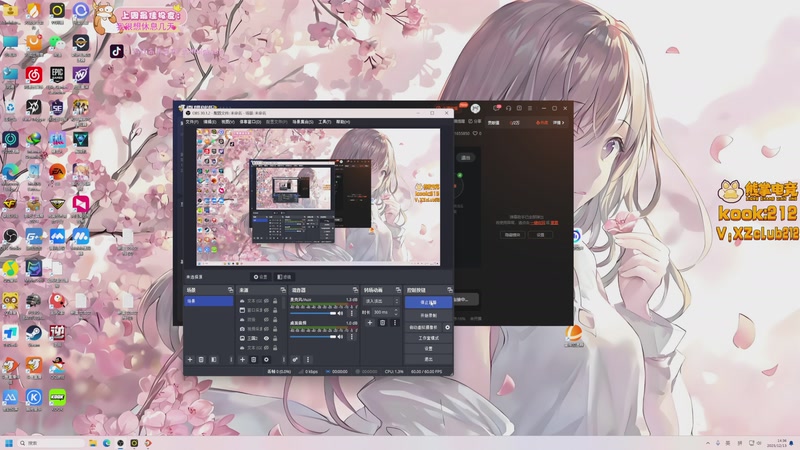Open scene filters icon in Scenes dock
This screenshot has width=800, height=450.
(213, 360)
